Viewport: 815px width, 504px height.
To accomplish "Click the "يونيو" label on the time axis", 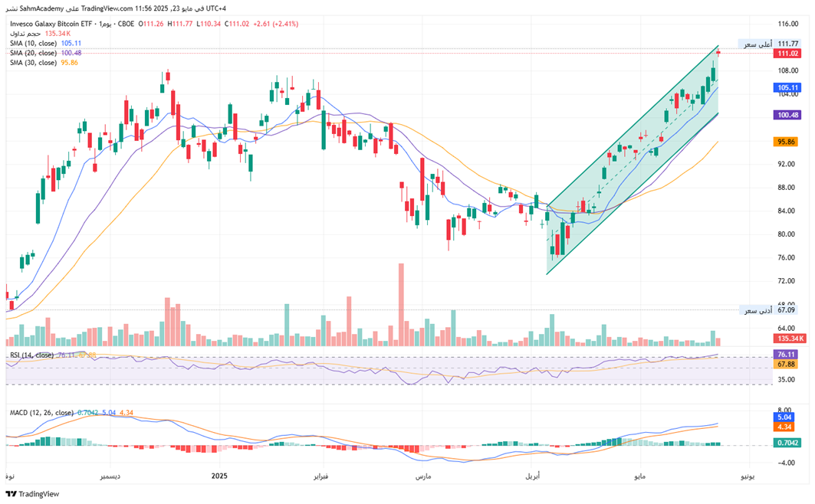I will pyautogui.click(x=748, y=476).
